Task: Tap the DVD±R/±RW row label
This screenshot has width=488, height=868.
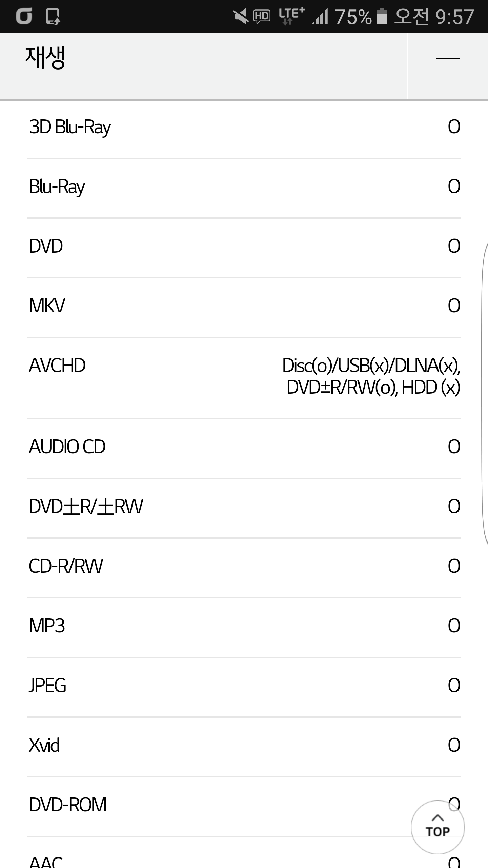Action: [x=86, y=507]
